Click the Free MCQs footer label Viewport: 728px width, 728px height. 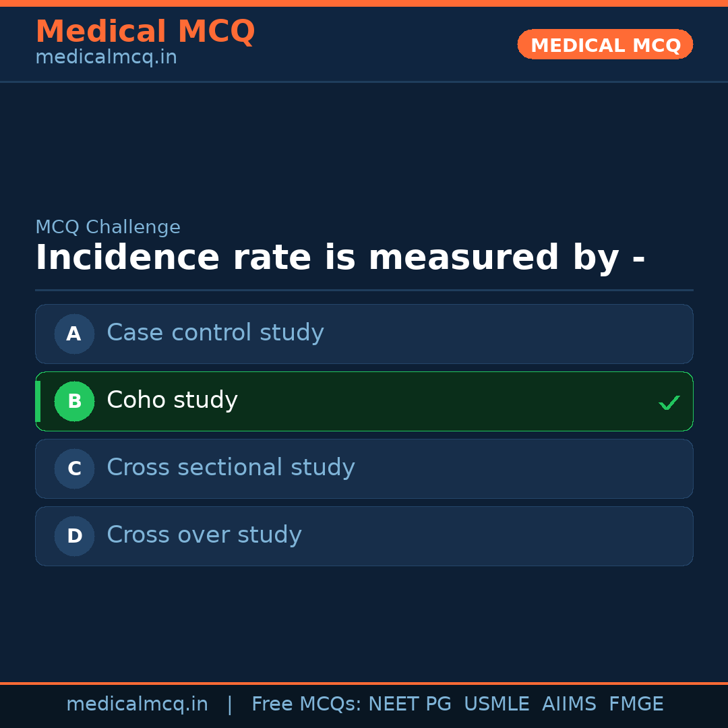(x=307, y=704)
